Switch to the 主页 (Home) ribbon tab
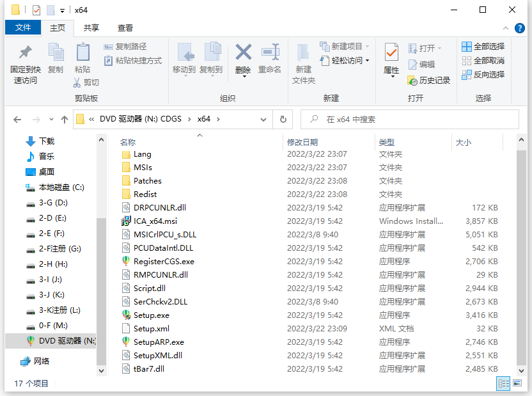 pyautogui.click(x=58, y=28)
